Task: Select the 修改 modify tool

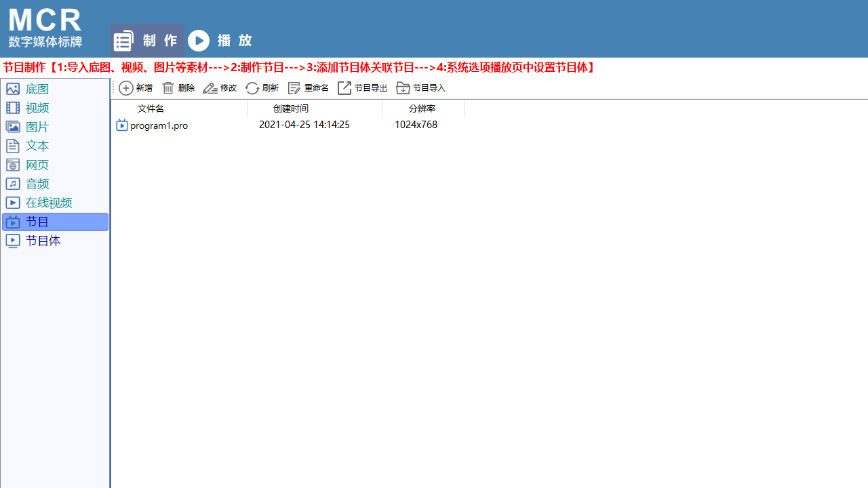Action: pos(220,88)
